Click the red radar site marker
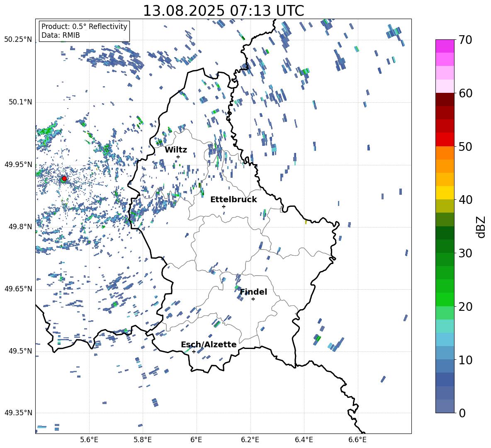The width and height of the screenshot is (491, 448). [x=64, y=179]
